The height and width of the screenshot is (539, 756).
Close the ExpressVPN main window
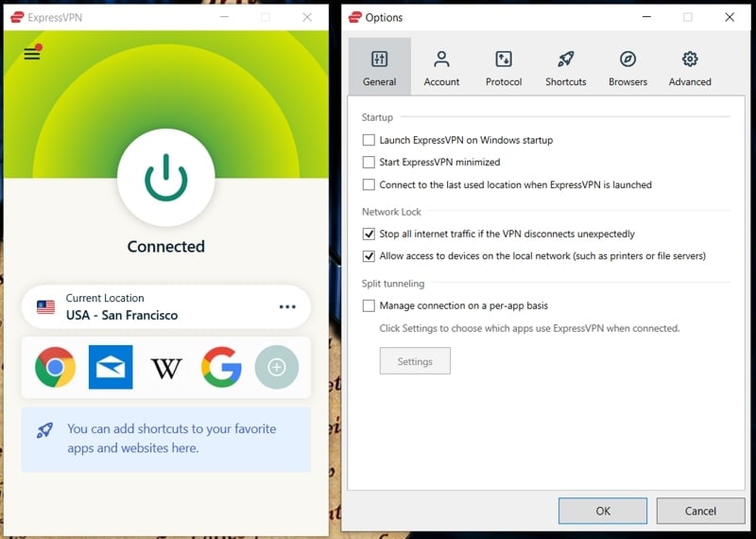tap(307, 17)
